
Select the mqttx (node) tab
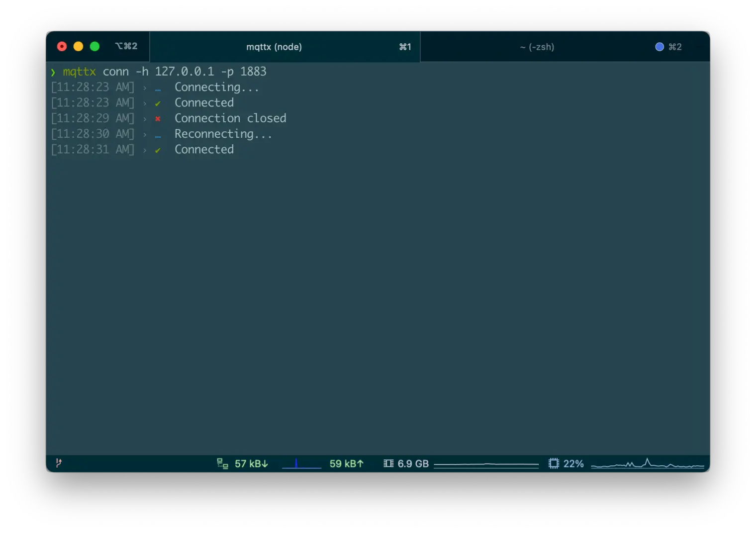pyautogui.click(x=275, y=47)
